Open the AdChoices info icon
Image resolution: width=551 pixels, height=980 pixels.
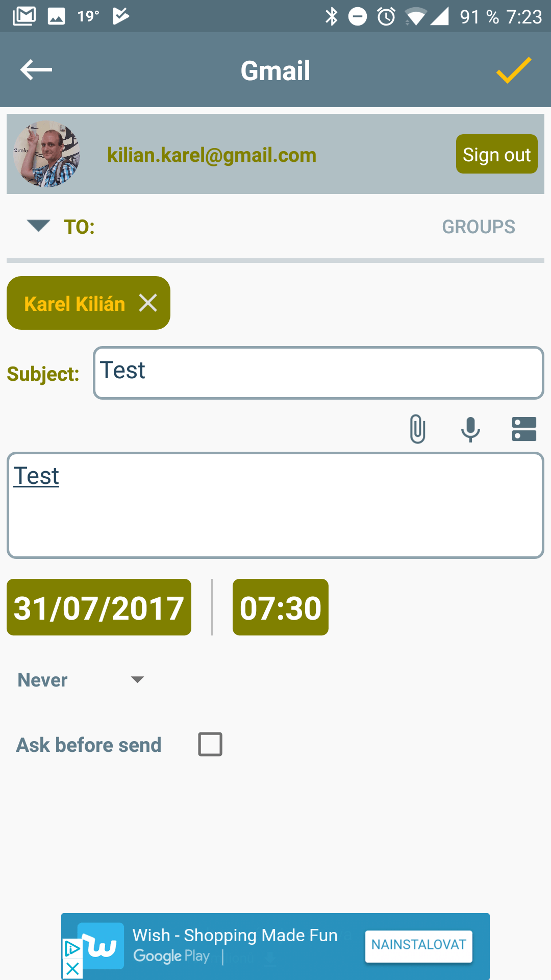click(x=72, y=949)
